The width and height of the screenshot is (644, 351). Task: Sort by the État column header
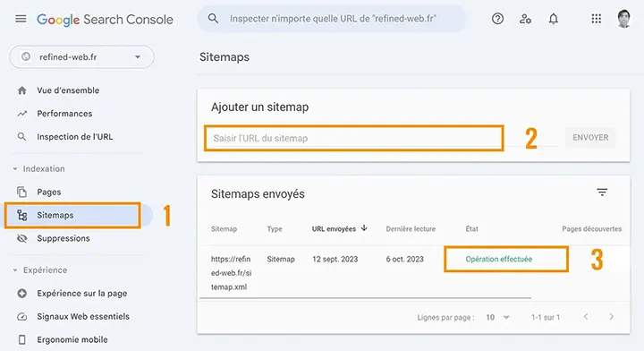(x=472, y=228)
